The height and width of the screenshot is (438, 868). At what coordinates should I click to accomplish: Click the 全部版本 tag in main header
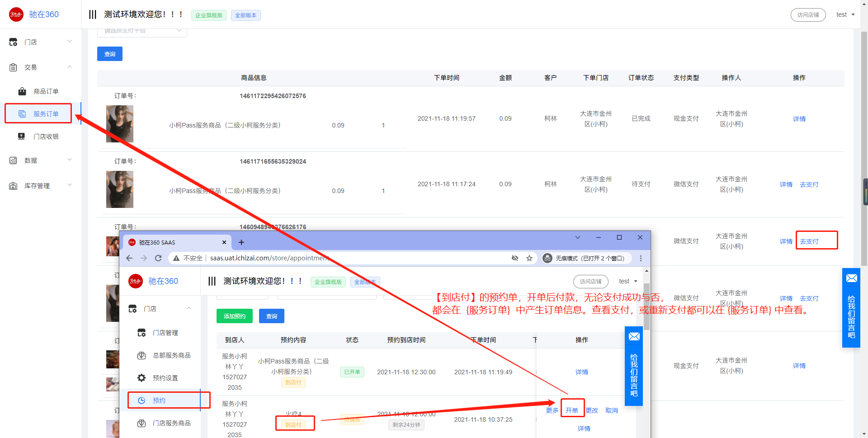[245, 15]
